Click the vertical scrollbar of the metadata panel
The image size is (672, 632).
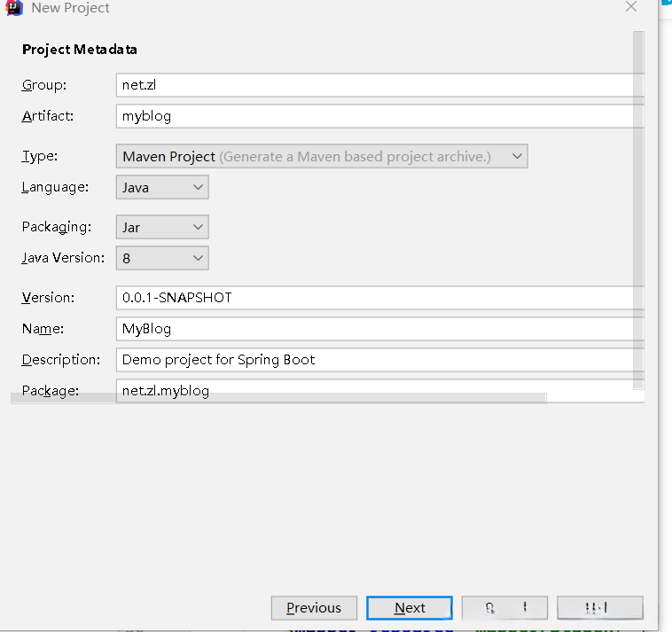click(638, 210)
